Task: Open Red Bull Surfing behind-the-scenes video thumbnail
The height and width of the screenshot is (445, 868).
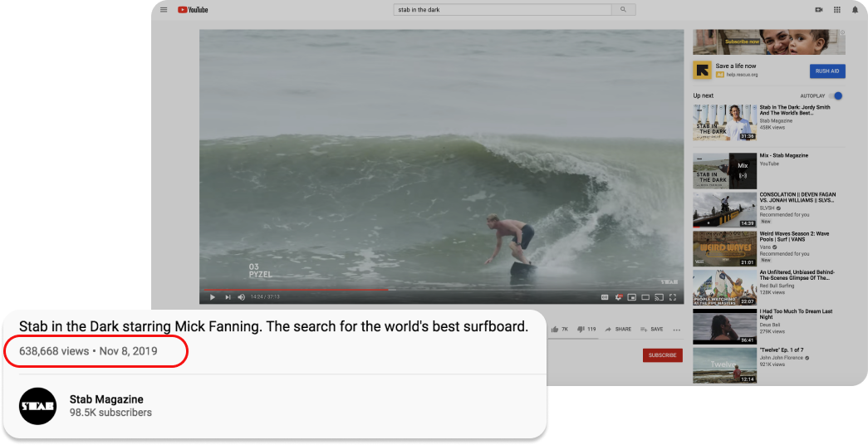Action: pos(724,288)
